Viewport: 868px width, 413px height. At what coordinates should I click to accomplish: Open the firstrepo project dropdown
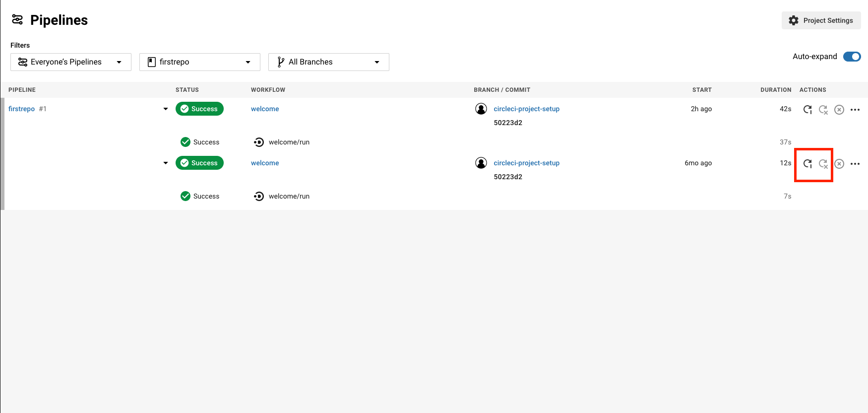click(199, 62)
